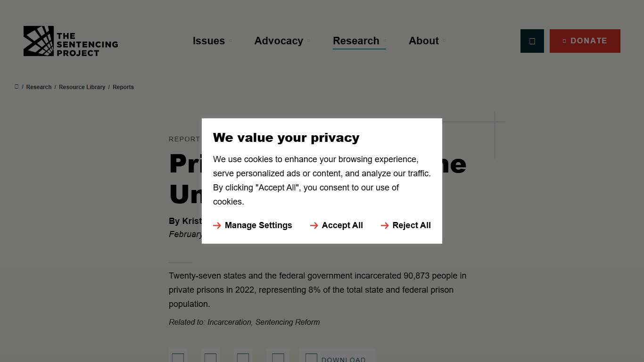The image size is (644, 362).
Task: Open the Research navigation menu
Action: pyautogui.click(x=356, y=41)
